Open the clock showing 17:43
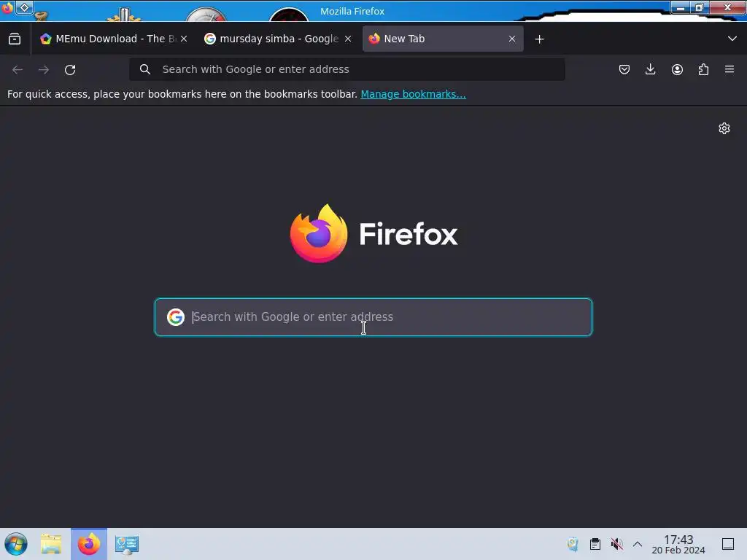Screen dimensions: 747x560 pos(678,544)
